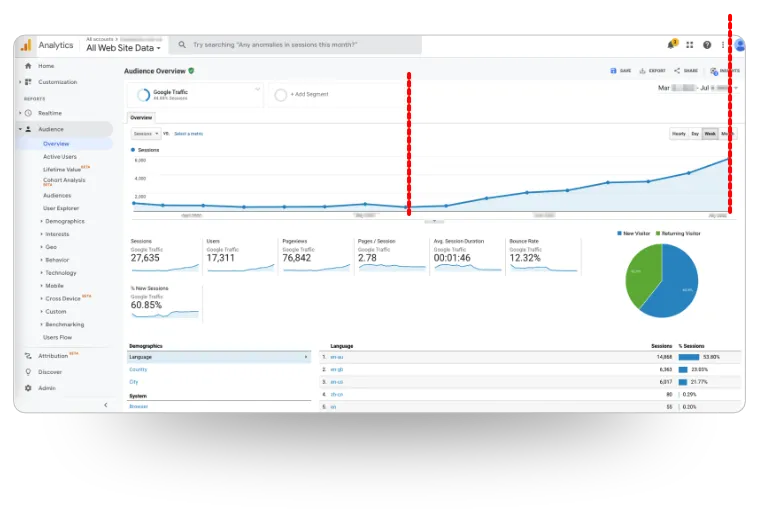Viewport: 759px width, 531px height.
Task: Click the Discover lightbulb icon
Action: [x=28, y=372]
